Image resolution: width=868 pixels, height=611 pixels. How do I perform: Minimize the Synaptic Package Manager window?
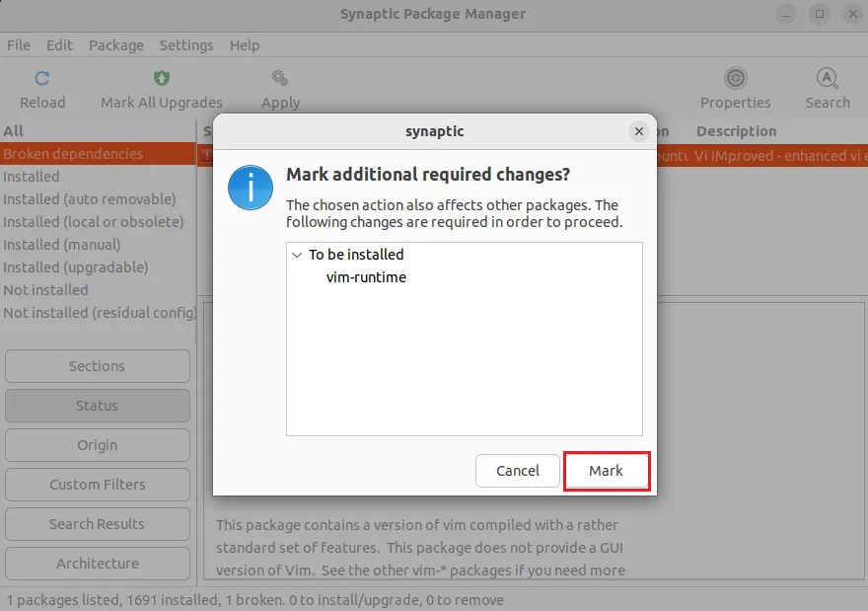point(785,14)
